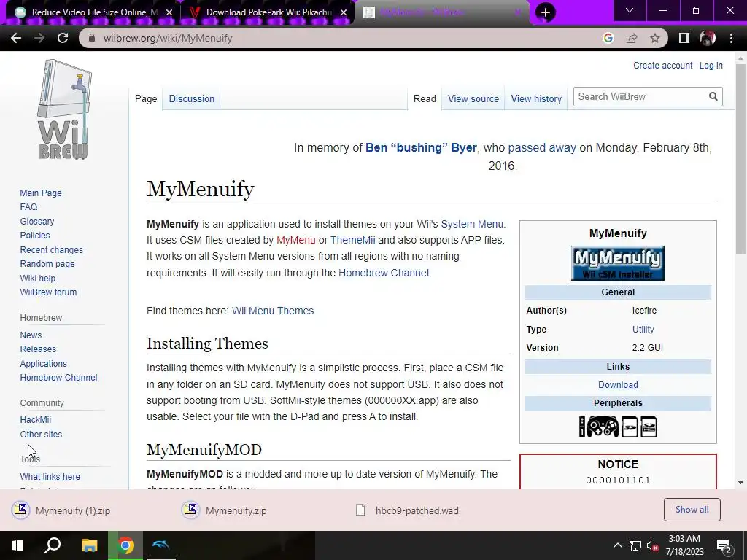
Task: Click the Create account link
Action: (662, 65)
